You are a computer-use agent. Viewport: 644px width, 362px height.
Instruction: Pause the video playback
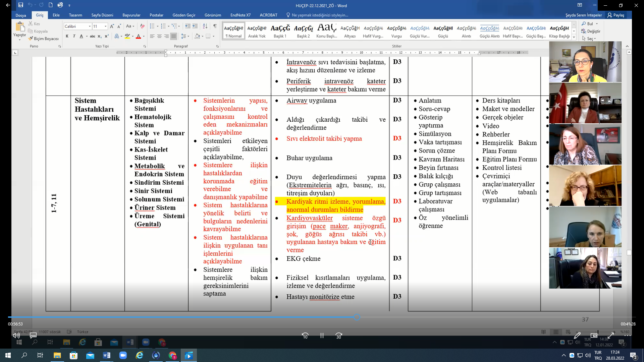pos(322,336)
